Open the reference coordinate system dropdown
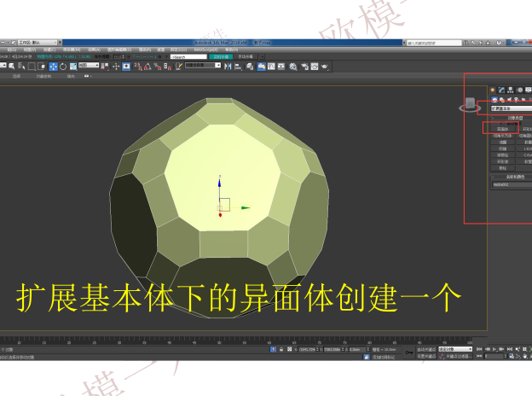Viewport: 532px width, 396px height. [x=89, y=65]
